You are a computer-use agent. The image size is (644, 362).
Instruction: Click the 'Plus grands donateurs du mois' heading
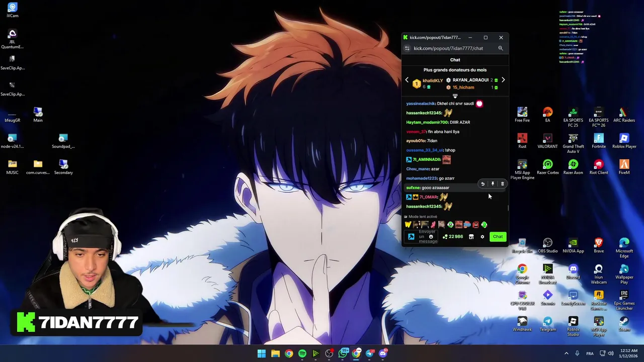455,70
